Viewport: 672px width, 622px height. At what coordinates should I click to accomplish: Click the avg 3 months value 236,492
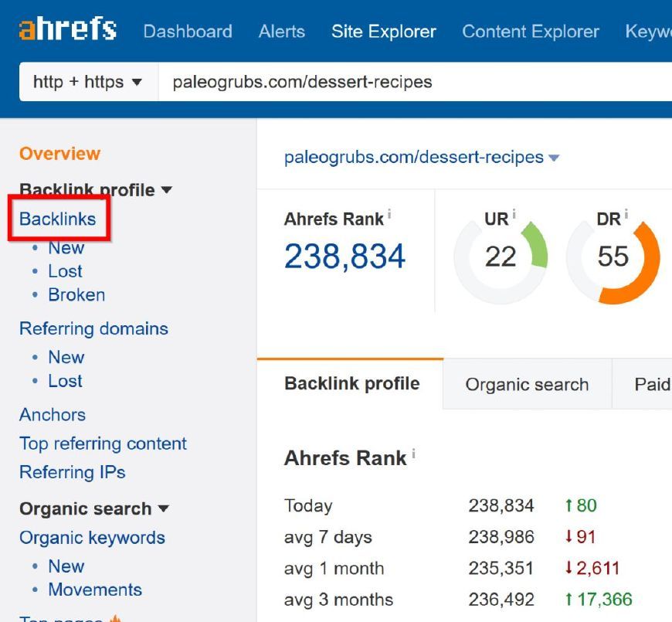click(x=501, y=600)
